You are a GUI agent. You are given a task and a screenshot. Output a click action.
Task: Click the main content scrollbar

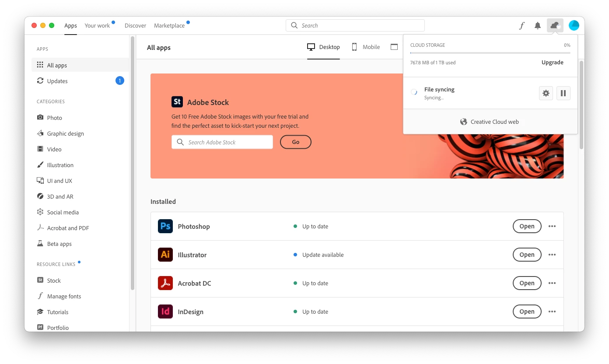(x=581, y=105)
